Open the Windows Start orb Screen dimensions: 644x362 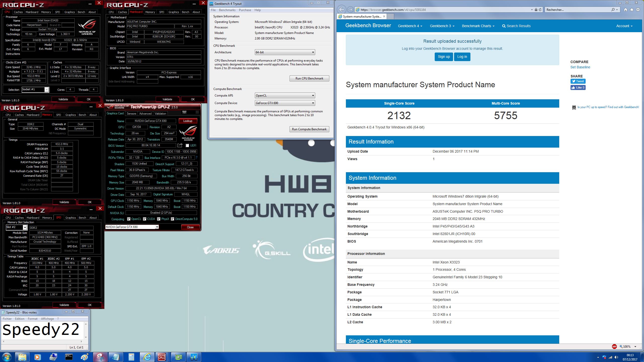(x=7, y=357)
